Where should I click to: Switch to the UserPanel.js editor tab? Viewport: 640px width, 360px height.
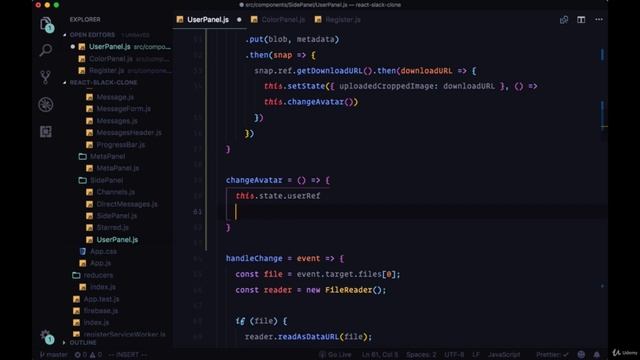coord(208,20)
